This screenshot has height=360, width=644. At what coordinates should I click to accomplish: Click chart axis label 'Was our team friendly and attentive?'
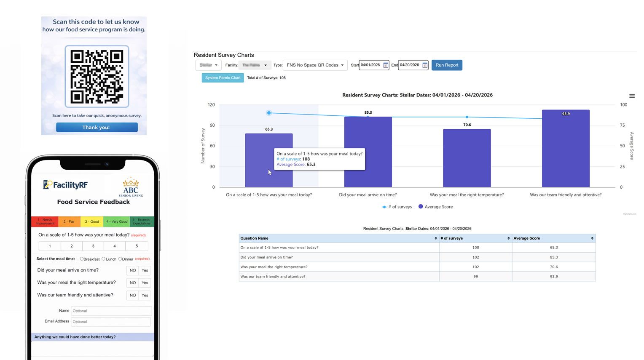(566, 195)
